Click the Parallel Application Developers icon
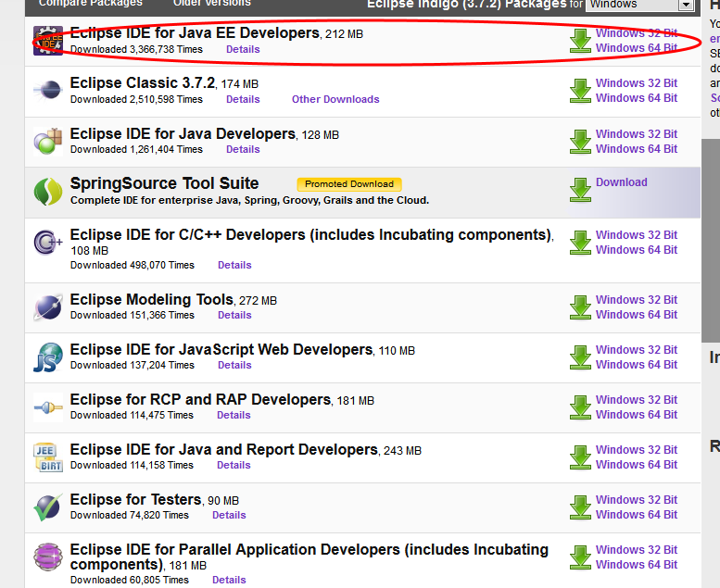Viewport: 720px width, 588px height. point(48,557)
